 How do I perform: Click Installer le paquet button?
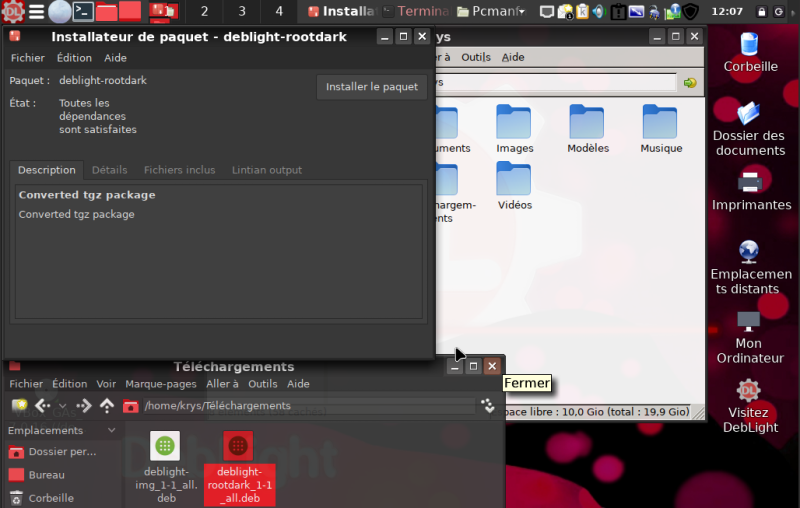(372, 87)
